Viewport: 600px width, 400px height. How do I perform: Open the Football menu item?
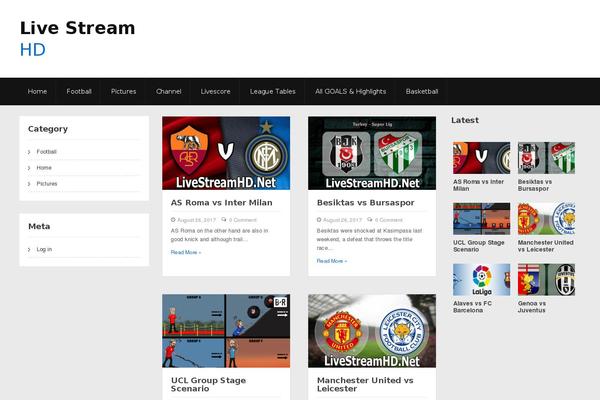(79, 91)
